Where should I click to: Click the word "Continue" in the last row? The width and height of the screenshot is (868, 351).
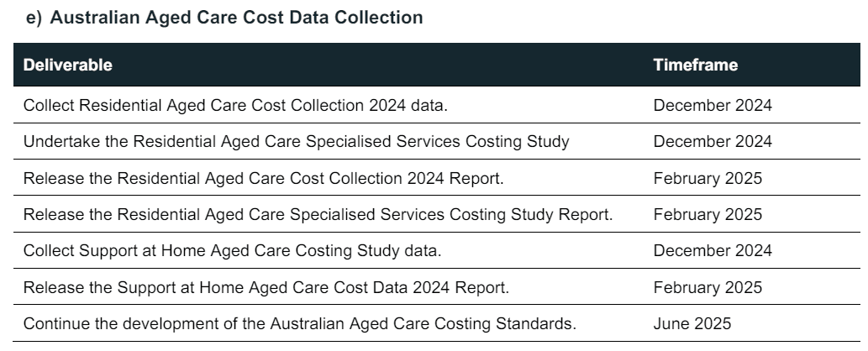click(x=50, y=324)
